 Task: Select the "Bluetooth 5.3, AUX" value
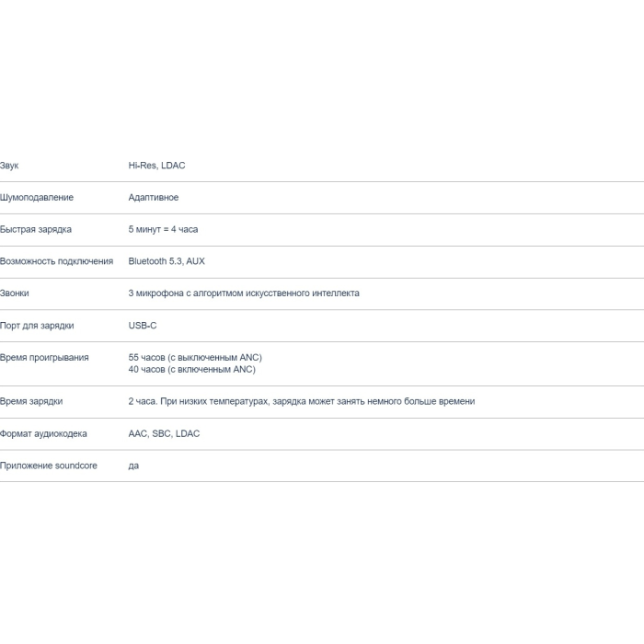(x=167, y=261)
